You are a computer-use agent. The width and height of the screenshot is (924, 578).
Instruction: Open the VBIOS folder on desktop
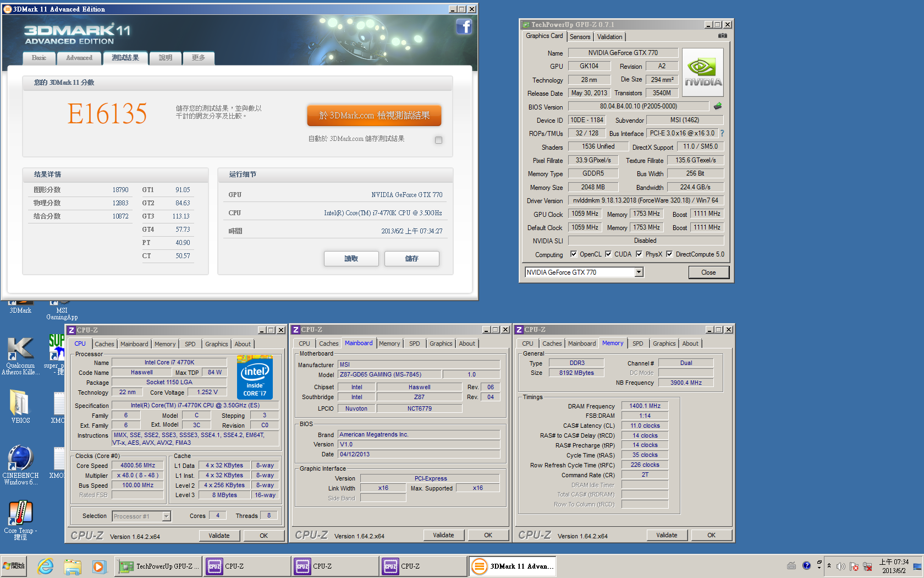click(x=20, y=406)
